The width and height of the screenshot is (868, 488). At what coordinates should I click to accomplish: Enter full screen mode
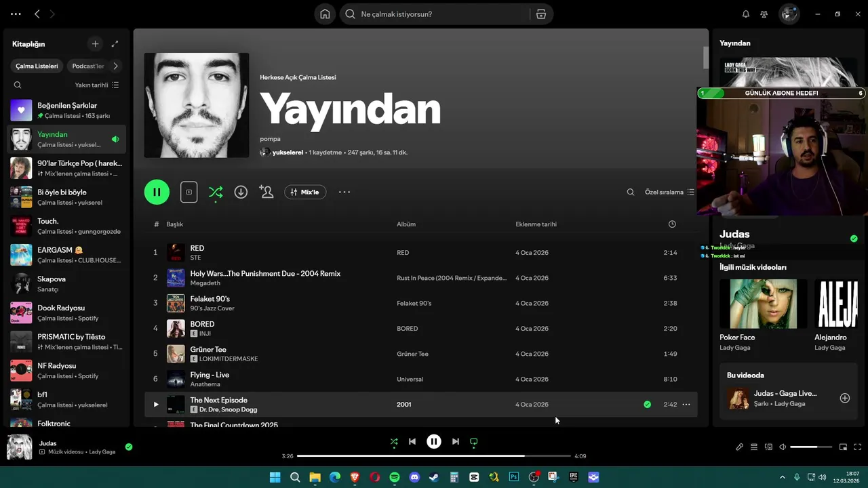coord(858,447)
